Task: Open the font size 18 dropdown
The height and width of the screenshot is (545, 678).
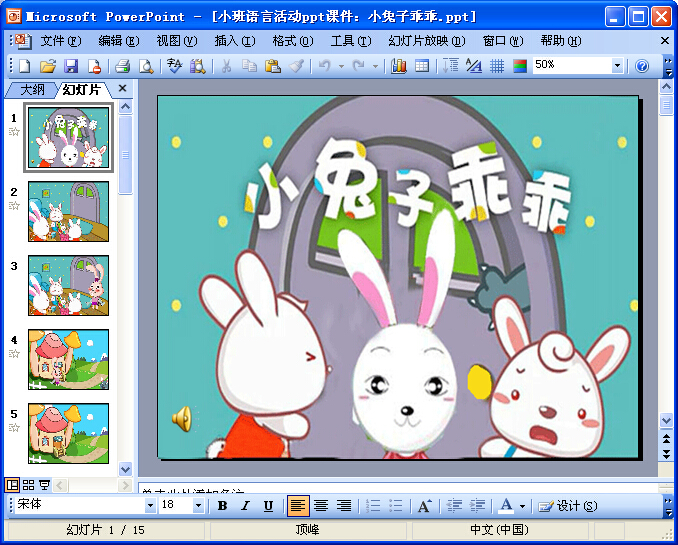Action: click(x=198, y=505)
